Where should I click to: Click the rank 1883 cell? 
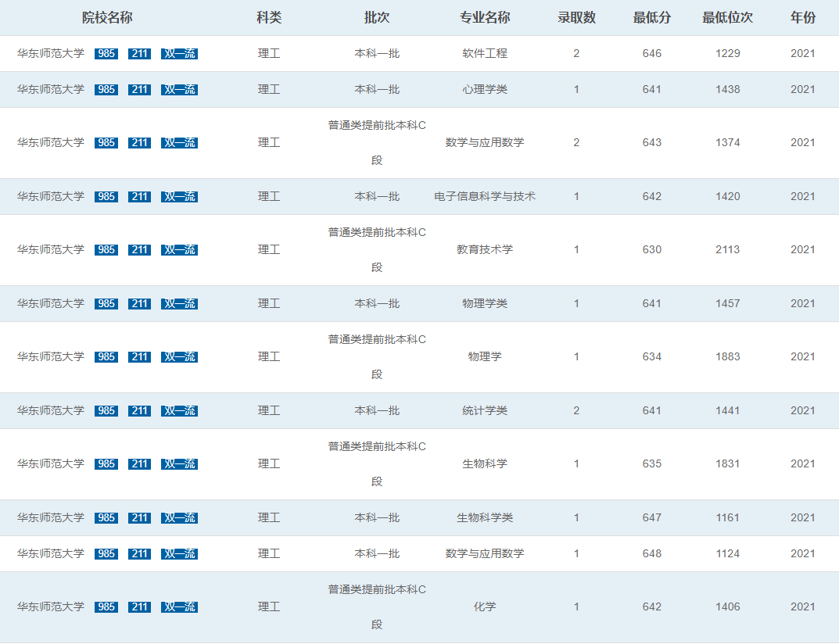point(728,356)
